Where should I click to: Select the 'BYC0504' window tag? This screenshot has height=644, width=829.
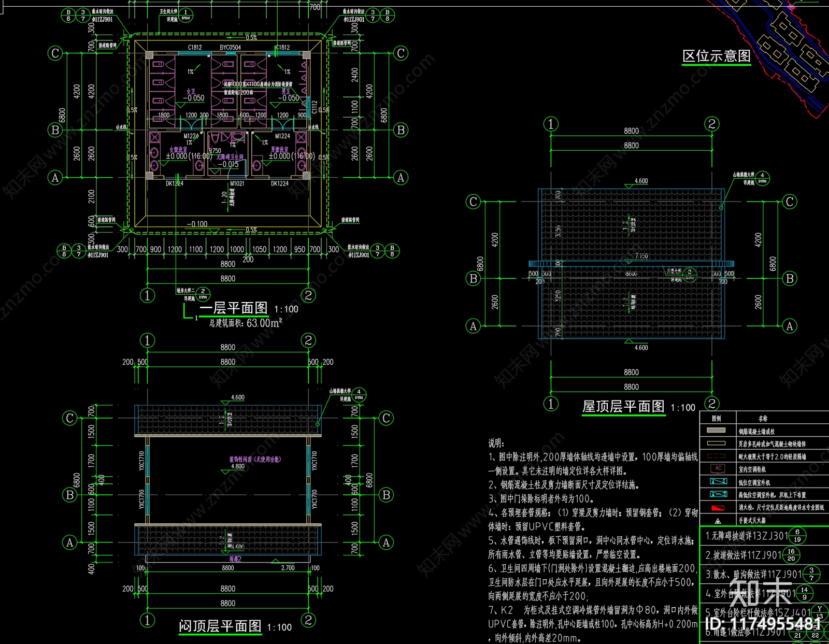point(230,48)
